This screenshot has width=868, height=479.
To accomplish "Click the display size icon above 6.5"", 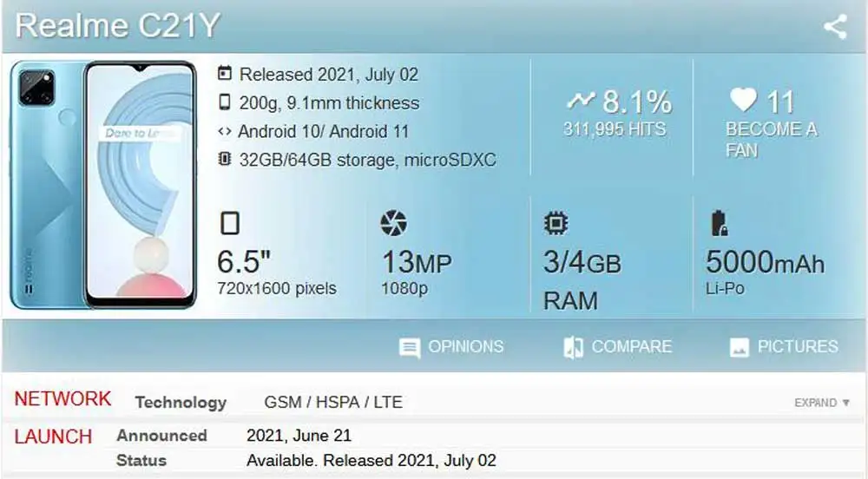I will (x=230, y=224).
